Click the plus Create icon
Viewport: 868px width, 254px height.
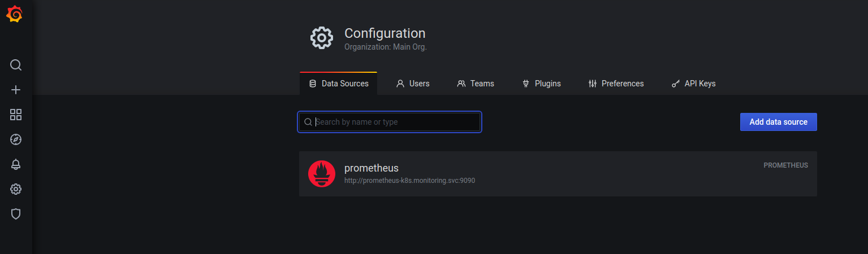[x=16, y=90]
